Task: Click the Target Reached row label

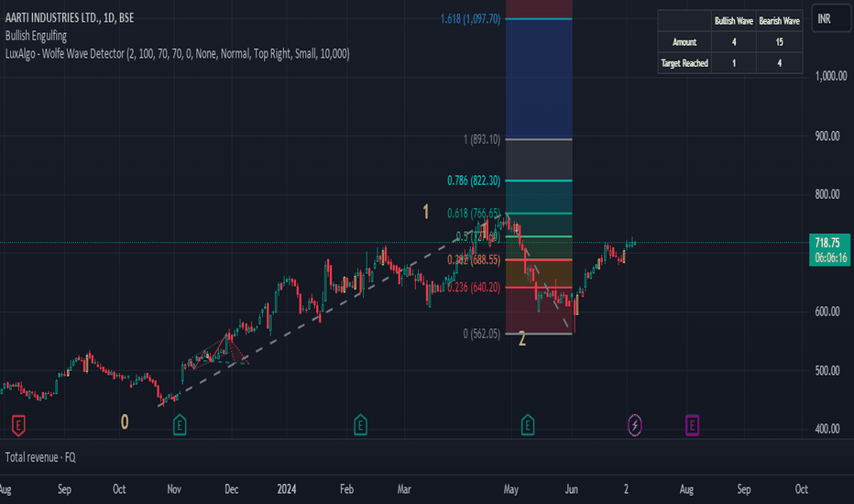Action: 684,63
